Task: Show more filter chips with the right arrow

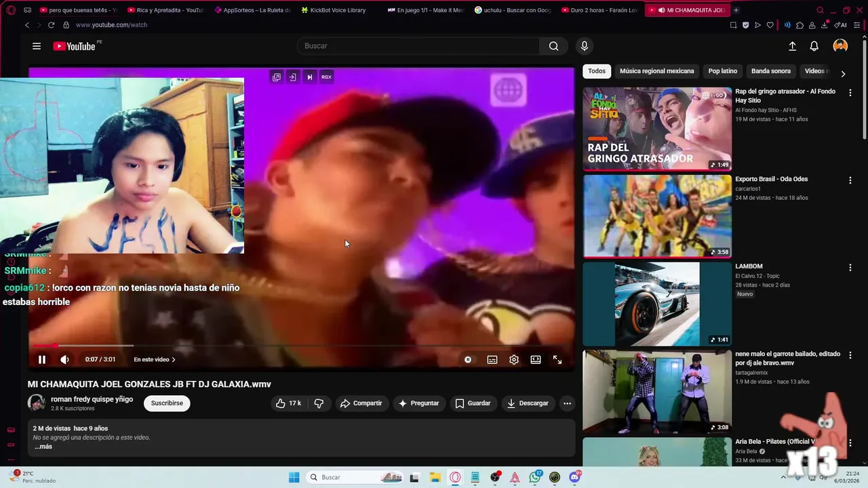Action: click(x=843, y=74)
